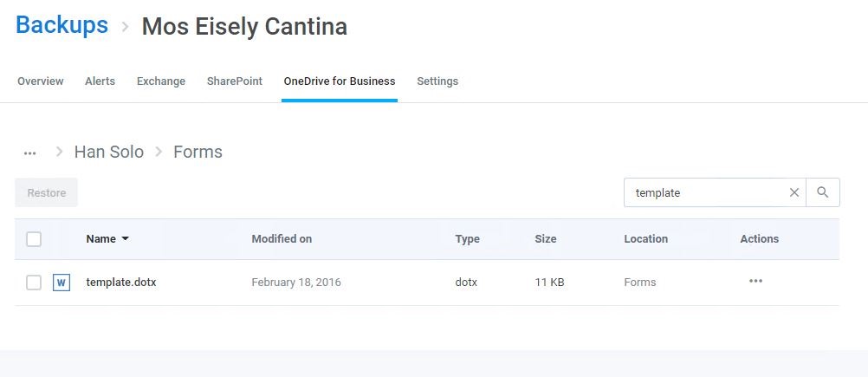The width and height of the screenshot is (868, 377).
Task: Tick the select-all checkbox in header
Action: point(34,239)
